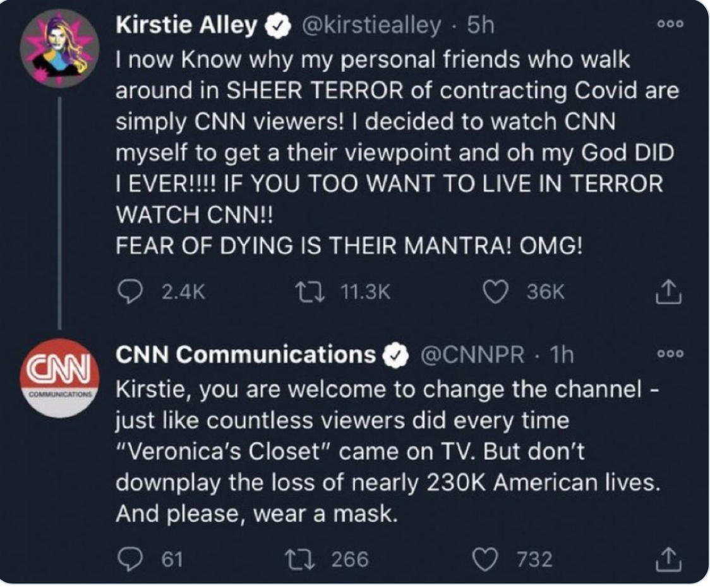Screen dimensions: 710x588
Task: Open more options on Kirstie Alley's tweet
Action: (671, 24)
